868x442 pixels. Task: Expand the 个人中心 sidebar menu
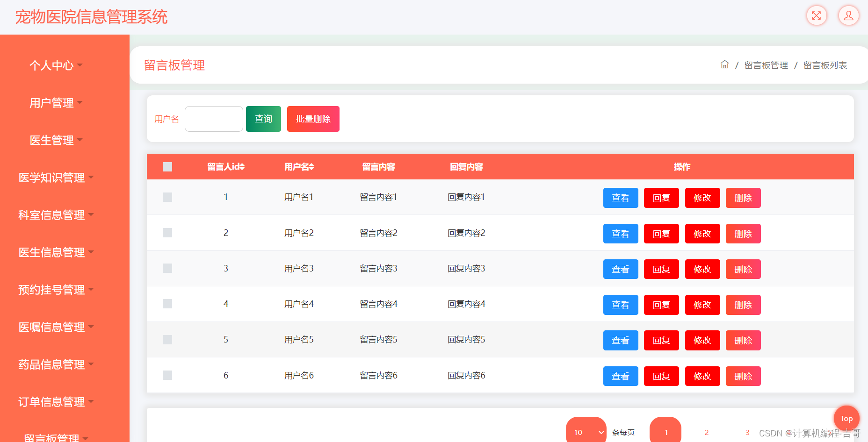click(x=56, y=65)
